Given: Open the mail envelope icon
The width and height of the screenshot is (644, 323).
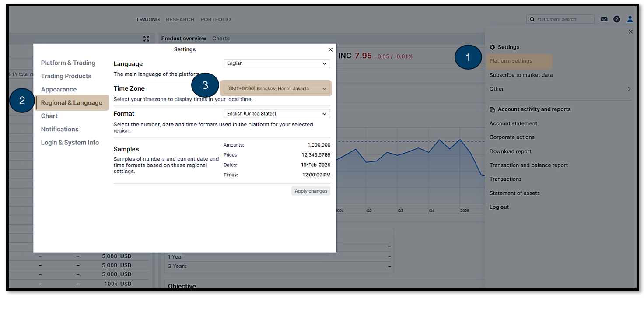Looking at the screenshot, I should 604,19.
